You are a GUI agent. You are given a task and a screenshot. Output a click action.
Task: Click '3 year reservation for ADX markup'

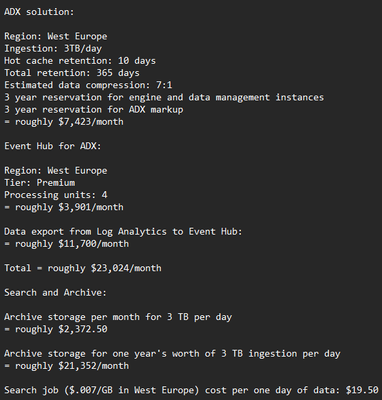[94, 109]
